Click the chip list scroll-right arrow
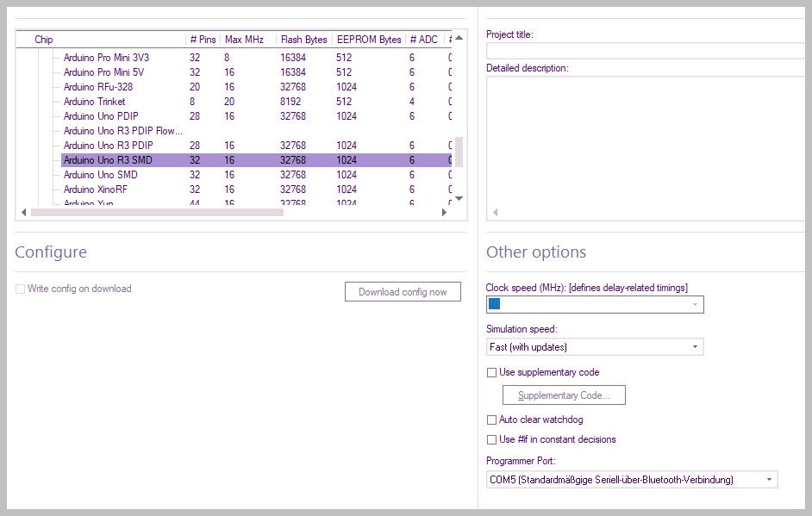 click(444, 212)
